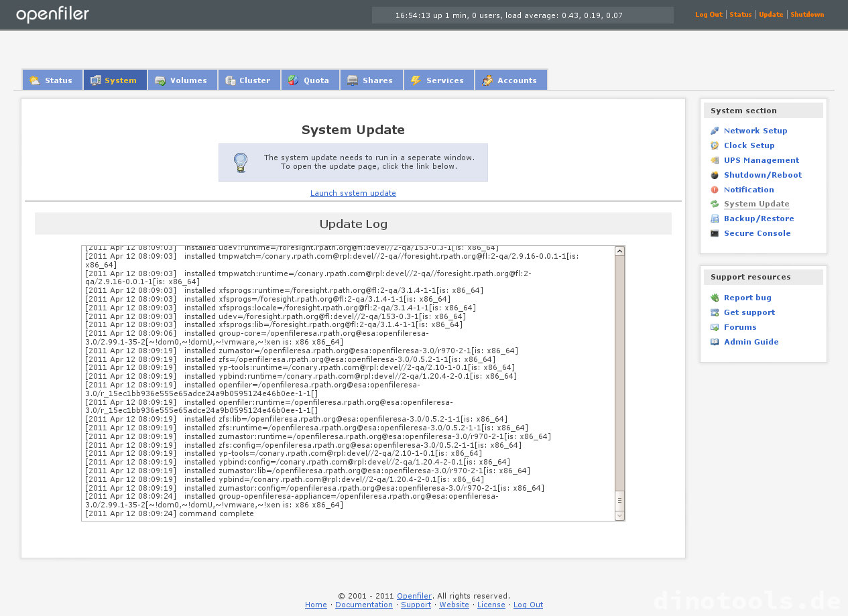Viewport: 848px width, 616px height.
Task: Click the Network Setup icon
Action: 715,131
